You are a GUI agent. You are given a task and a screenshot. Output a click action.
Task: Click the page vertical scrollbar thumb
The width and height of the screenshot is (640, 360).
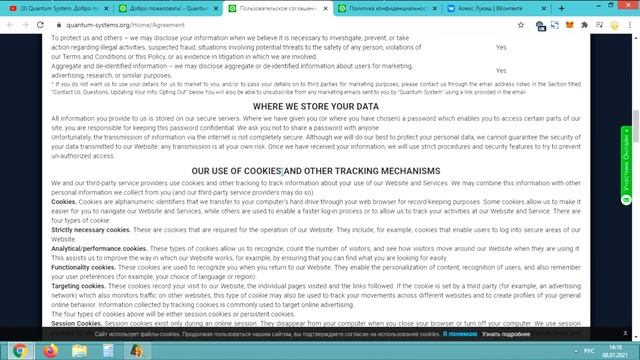(636, 127)
